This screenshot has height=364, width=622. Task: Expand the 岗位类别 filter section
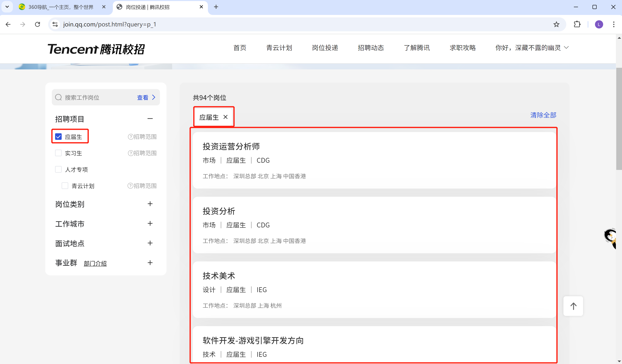pos(150,204)
